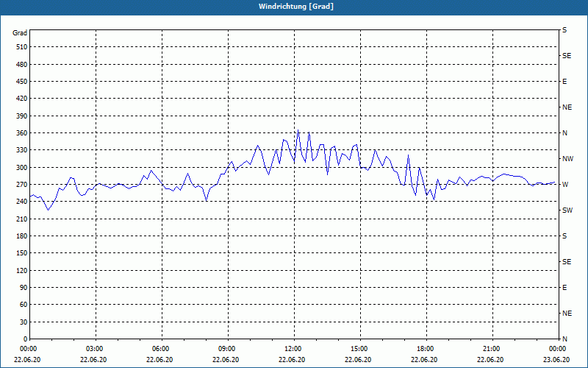The image size is (588, 368).
Task: Click the NW compass label
Action: point(567,159)
